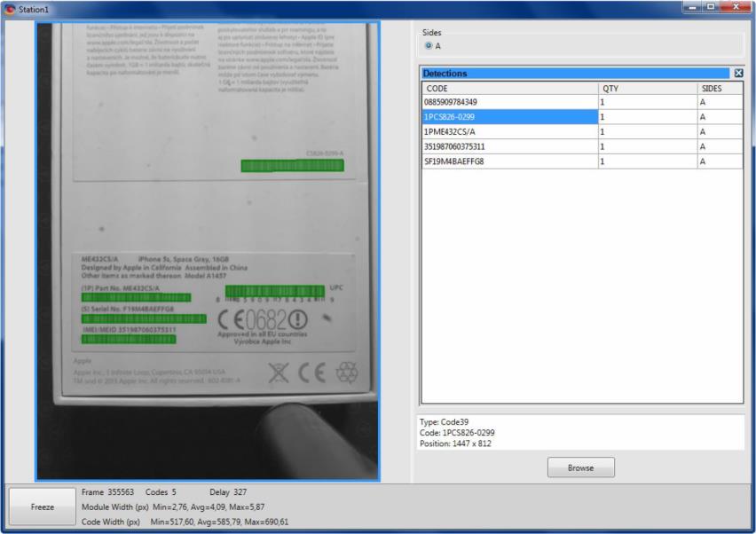Click the 'Type: Code39' detail text
The image size is (756, 534).
pos(444,421)
